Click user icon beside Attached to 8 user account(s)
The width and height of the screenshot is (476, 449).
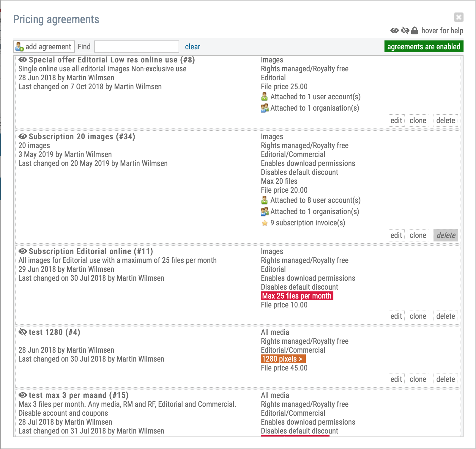(x=264, y=200)
